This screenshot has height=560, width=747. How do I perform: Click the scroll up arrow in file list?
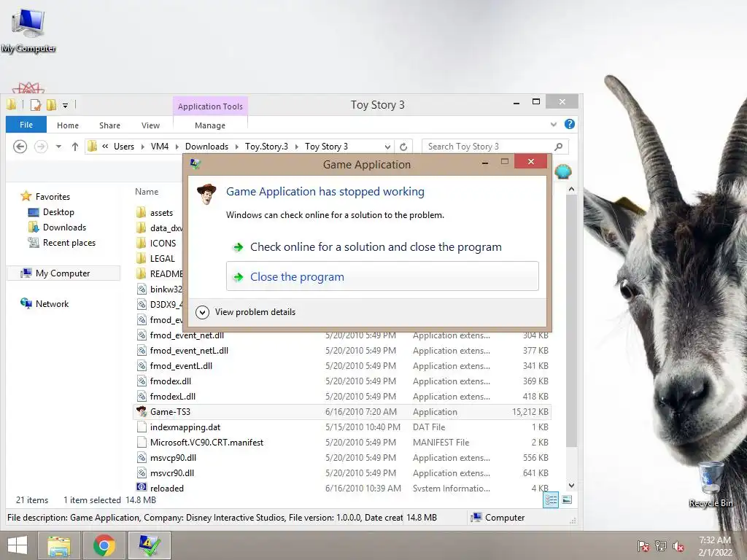[x=572, y=189]
